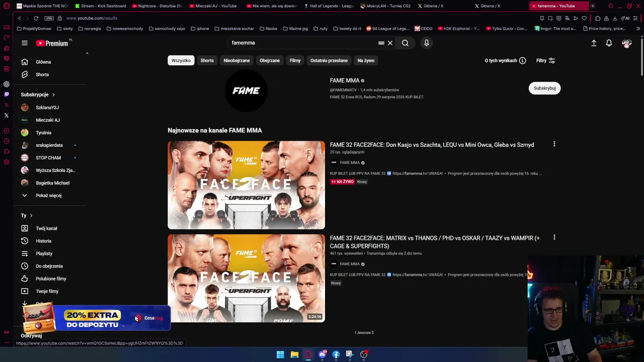Screen dimensions: 644x362
Task: Add page to bookmarks with heart icon
Action: (584, 19)
